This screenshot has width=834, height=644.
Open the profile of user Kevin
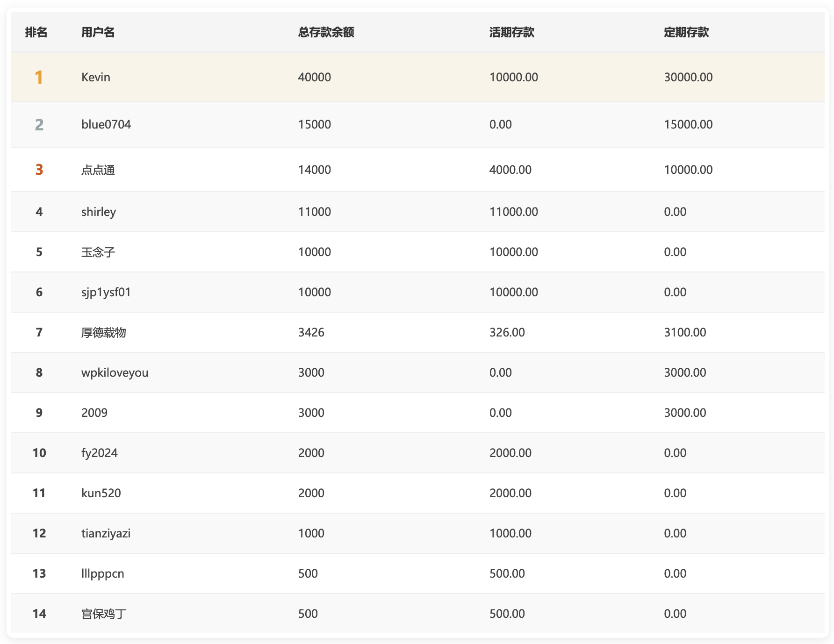(x=96, y=77)
